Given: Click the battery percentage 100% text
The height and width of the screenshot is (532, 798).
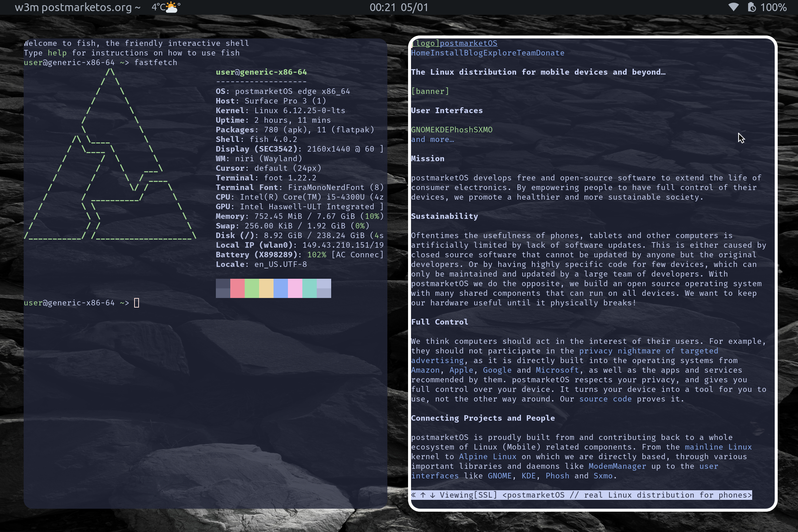Looking at the screenshot, I should tap(774, 7).
